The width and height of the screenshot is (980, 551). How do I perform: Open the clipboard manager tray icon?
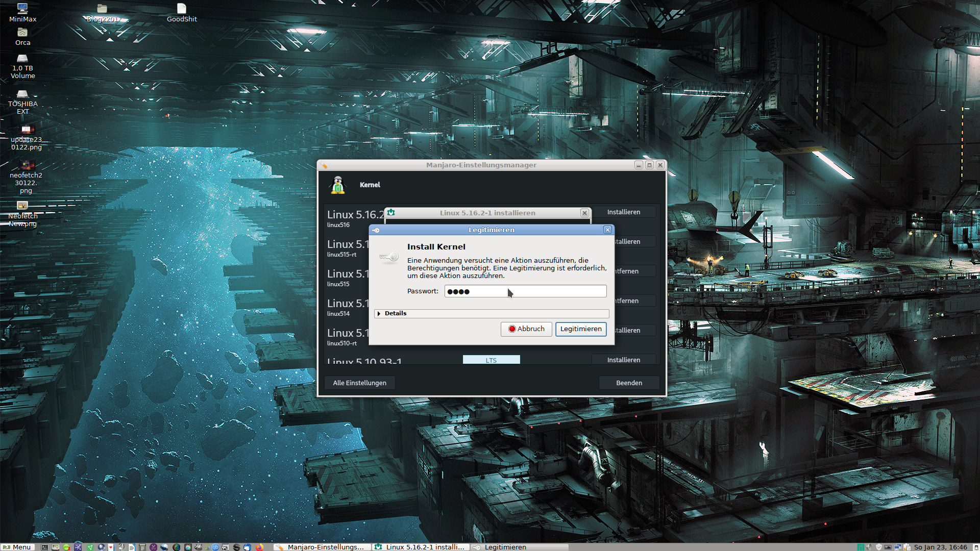pyautogui.click(x=907, y=547)
